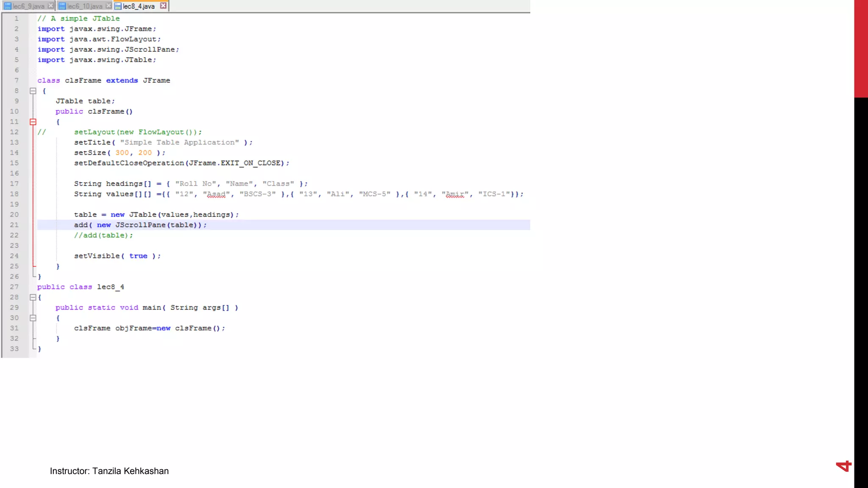Image resolution: width=868 pixels, height=488 pixels.
Task: Click the JScrollPane word on highlighted line
Action: 140,225
